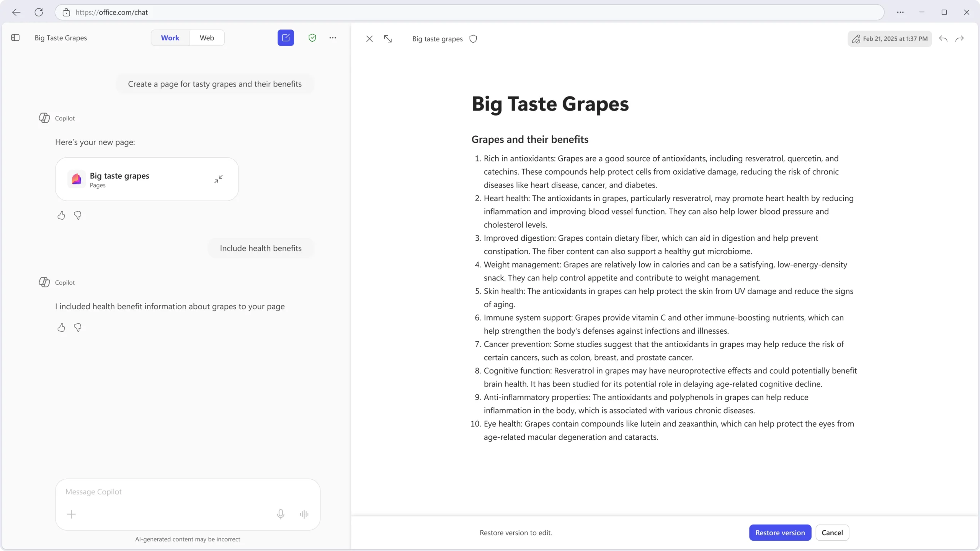The height and width of the screenshot is (551, 980).
Task: Thumbs down the second Copilot response
Action: (78, 328)
